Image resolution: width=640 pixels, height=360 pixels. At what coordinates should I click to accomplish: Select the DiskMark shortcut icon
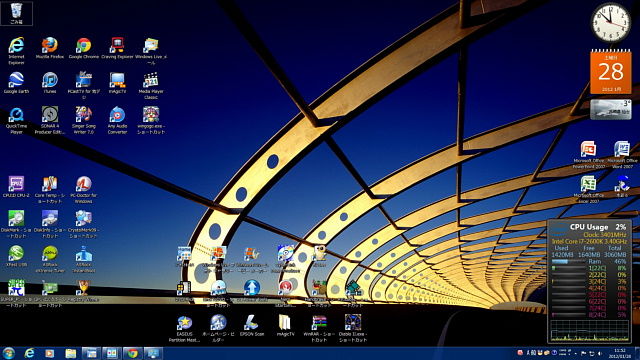pos(16,224)
